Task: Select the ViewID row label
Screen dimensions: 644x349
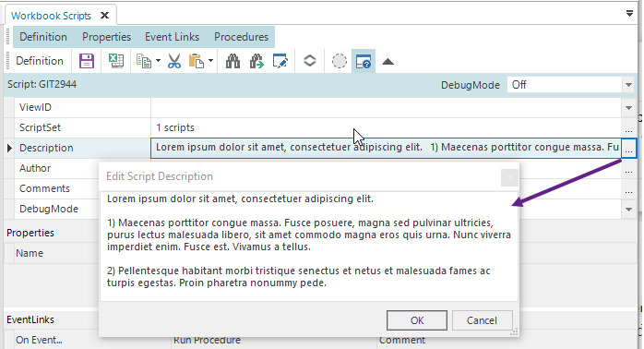Action: coord(35,107)
